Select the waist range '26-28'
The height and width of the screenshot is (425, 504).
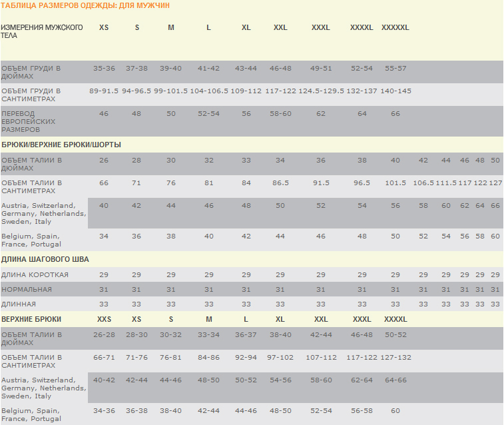coord(104,335)
